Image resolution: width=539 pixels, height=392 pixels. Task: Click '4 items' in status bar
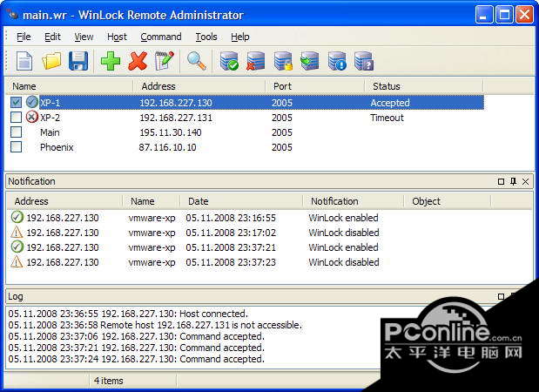(108, 381)
